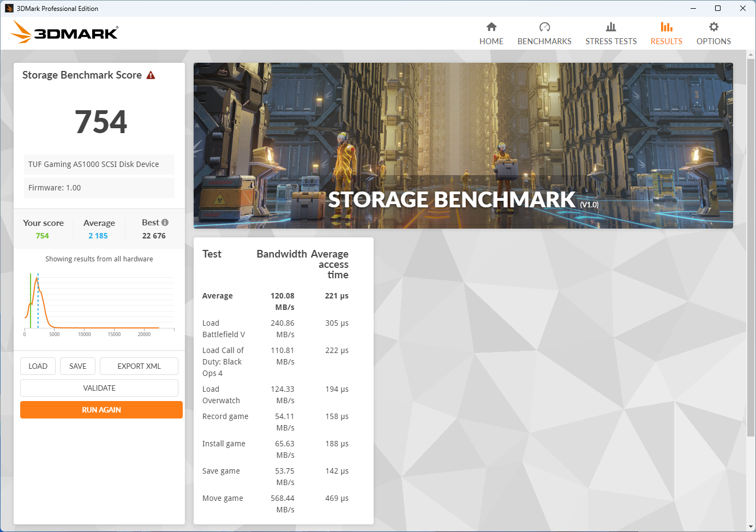
Task: Maximize the 3DMark window
Action: (x=718, y=8)
